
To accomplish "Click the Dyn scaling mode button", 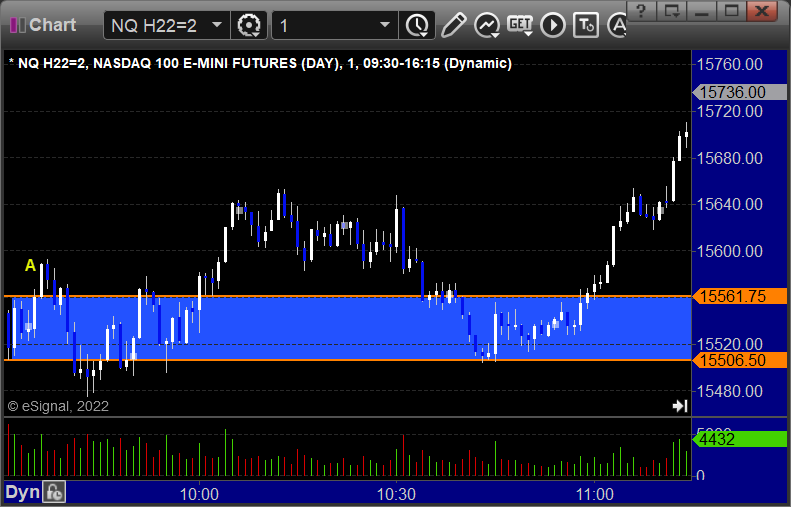I will [22, 492].
